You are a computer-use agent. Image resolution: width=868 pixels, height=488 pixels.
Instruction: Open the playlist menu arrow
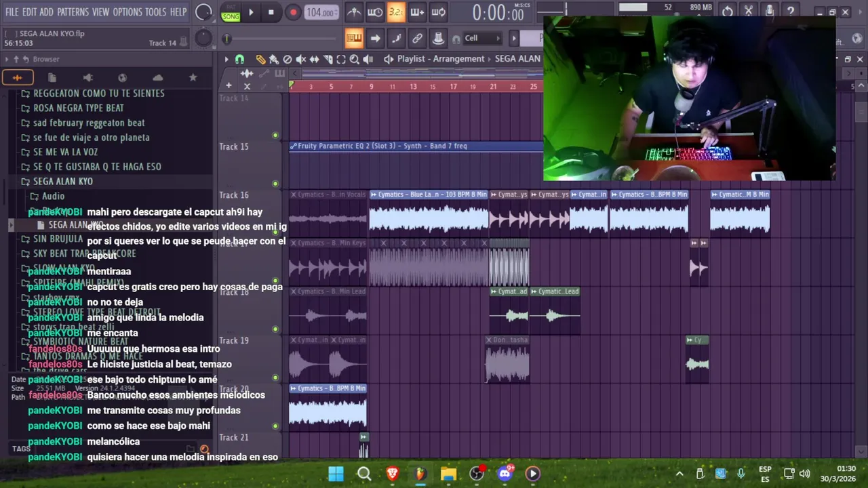226,59
